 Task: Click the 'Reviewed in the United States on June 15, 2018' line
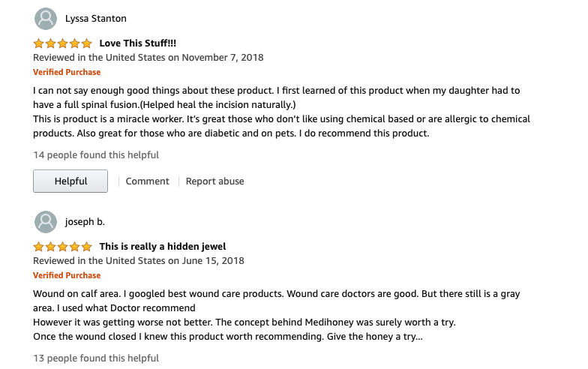138,261
